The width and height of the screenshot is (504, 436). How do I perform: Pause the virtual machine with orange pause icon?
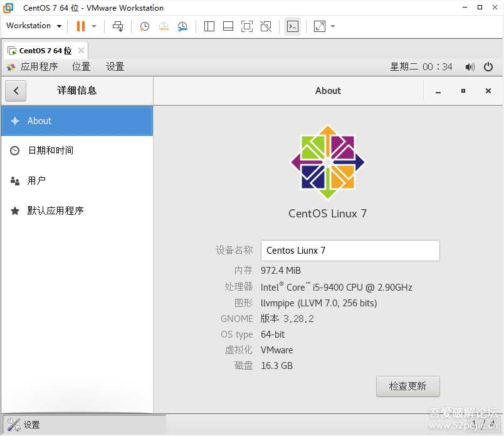point(81,26)
